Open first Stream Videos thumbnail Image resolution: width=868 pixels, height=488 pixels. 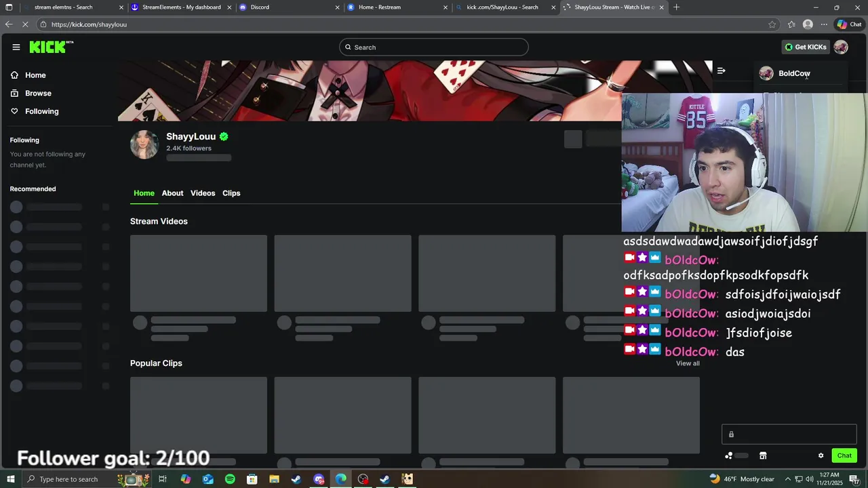click(199, 273)
